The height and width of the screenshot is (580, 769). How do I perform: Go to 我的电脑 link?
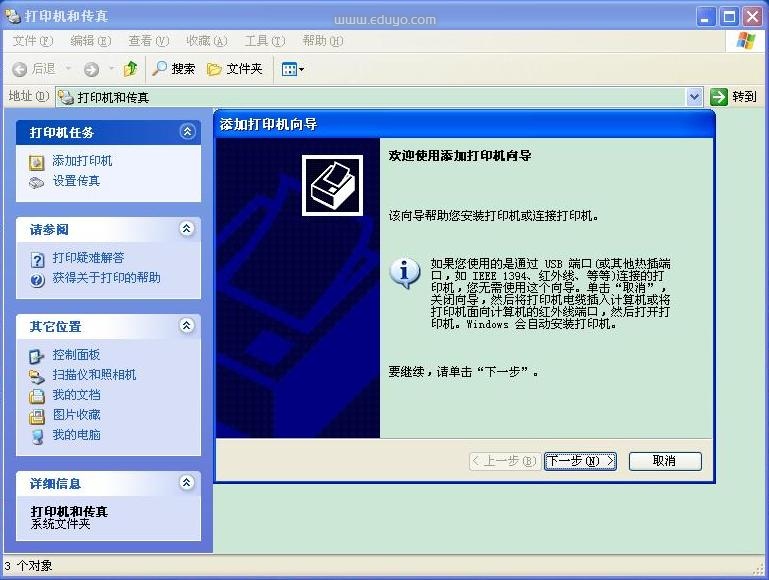(76, 435)
